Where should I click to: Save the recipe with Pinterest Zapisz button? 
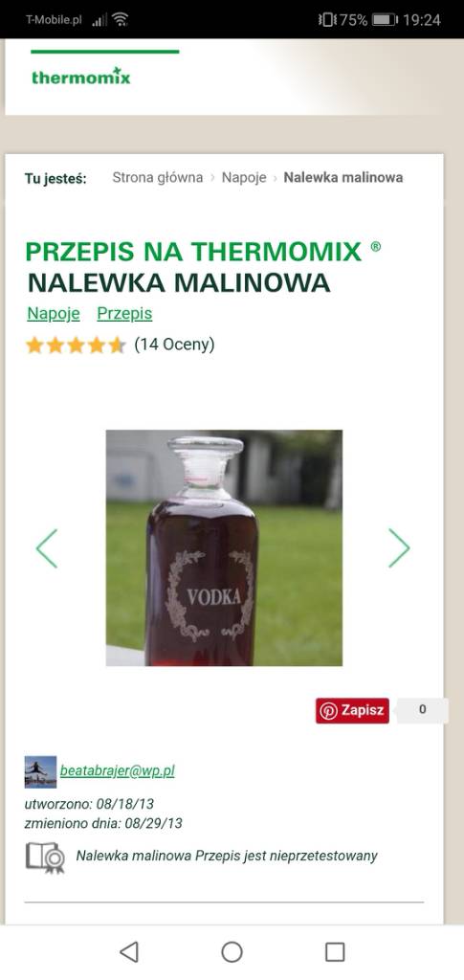[x=352, y=711]
